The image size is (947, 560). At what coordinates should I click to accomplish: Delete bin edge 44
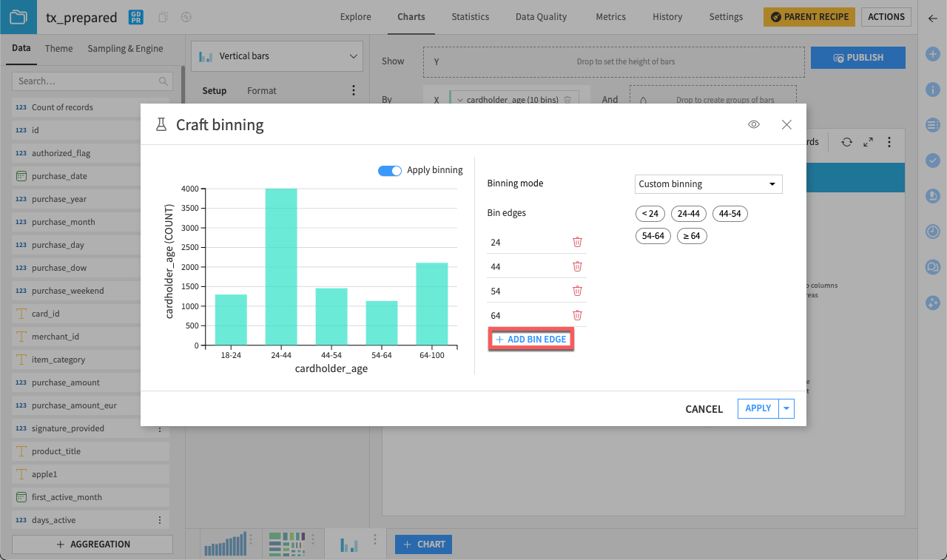(577, 266)
